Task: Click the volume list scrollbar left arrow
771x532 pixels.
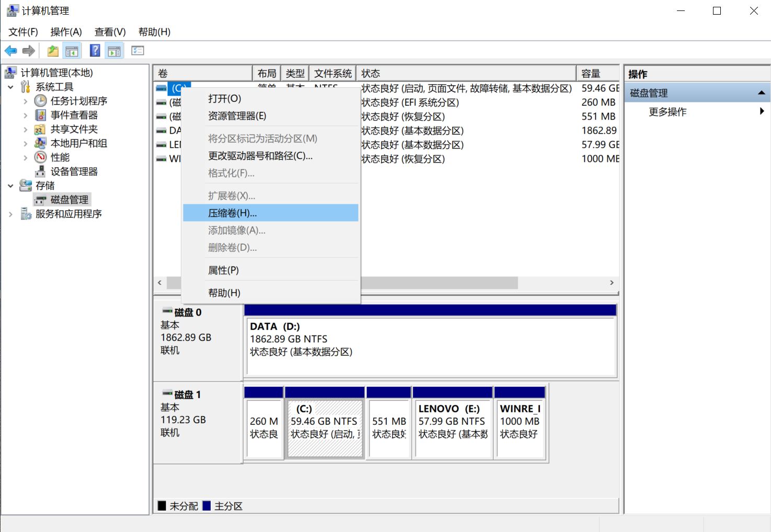Action: (160, 283)
